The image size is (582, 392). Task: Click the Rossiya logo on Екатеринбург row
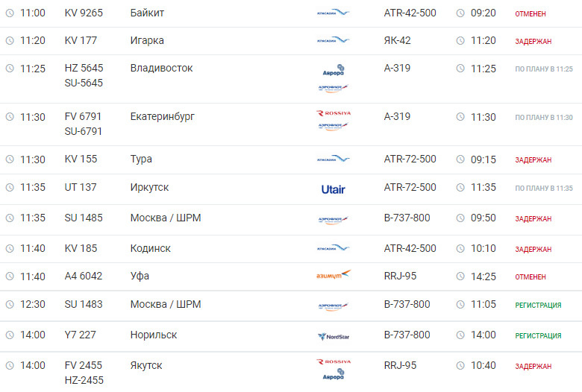(334, 113)
